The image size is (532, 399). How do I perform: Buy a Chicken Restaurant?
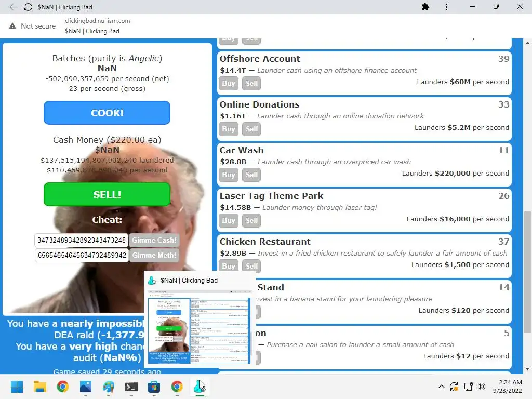(229, 266)
